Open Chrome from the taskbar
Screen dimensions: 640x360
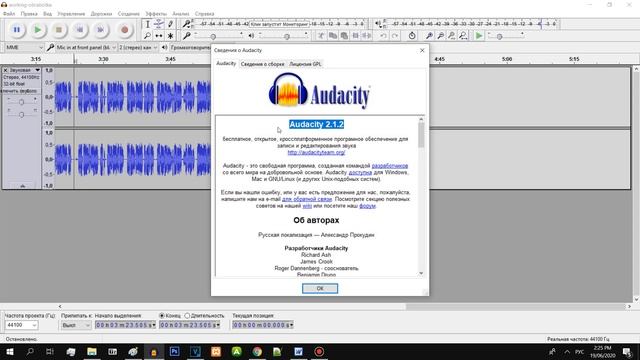(257, 351)
